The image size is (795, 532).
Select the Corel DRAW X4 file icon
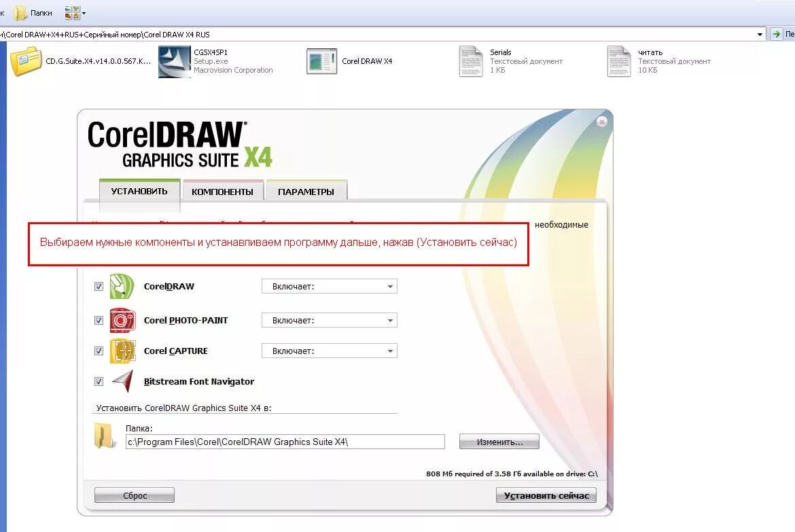pos(321,61)
